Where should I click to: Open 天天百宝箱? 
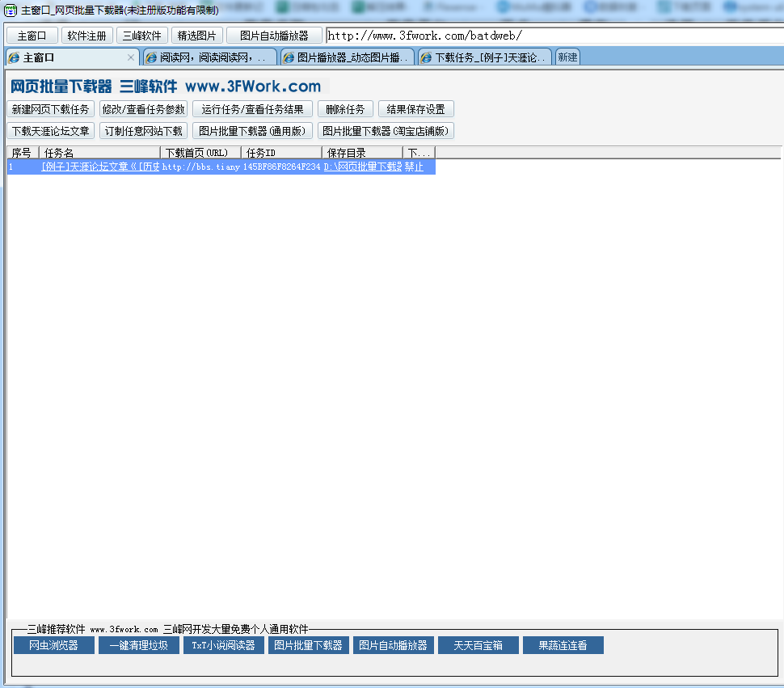click(478, 645)
